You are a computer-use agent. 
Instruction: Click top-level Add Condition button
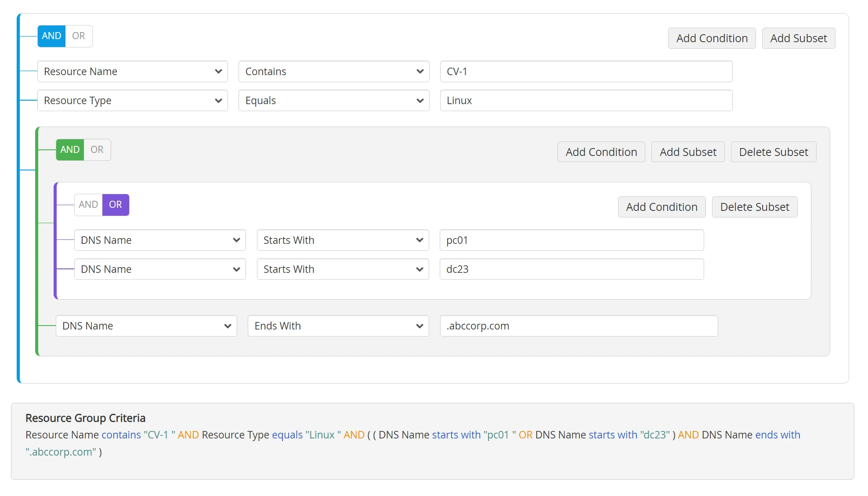coord(712,38)
